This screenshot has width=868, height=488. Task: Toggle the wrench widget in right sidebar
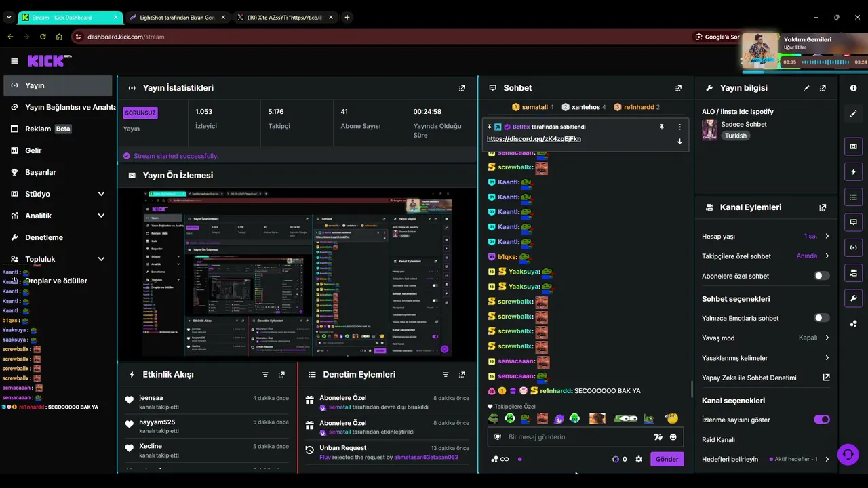pyautogui.click(x=853, y=298)
